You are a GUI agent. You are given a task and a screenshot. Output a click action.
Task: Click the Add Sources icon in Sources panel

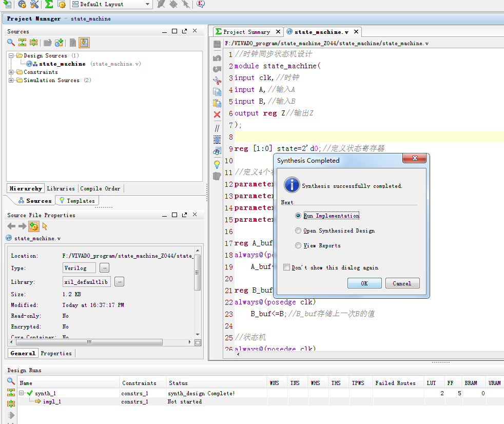point(59,43)
